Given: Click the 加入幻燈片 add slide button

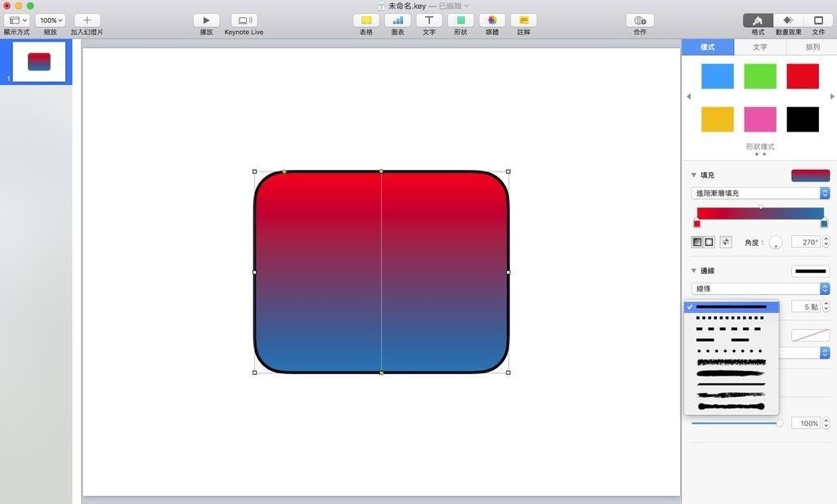Looking at the screenshot, I should pyautogui.click(x=87, y=20).
